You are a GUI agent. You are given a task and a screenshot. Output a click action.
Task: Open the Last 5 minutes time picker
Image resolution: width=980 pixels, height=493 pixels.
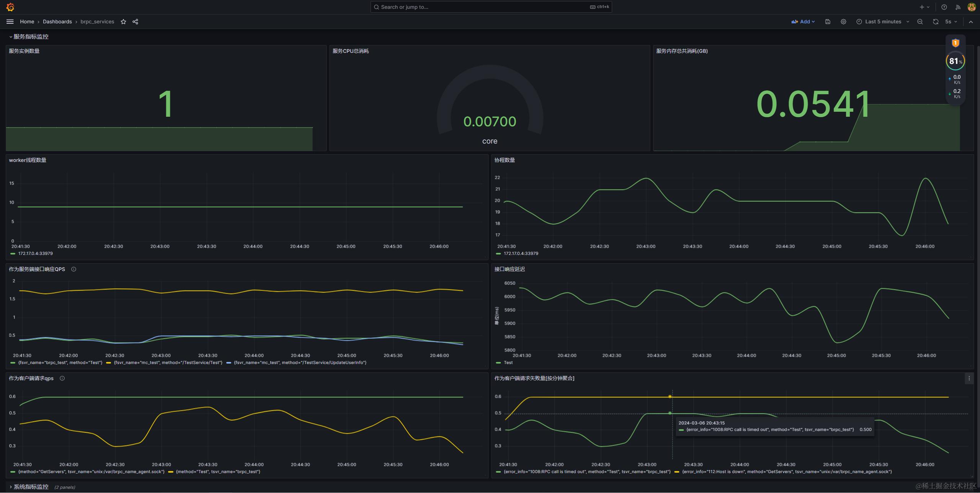882,22
